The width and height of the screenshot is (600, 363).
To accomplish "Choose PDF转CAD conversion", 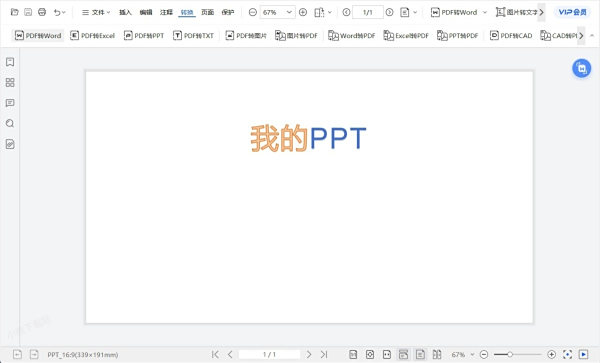I will click(511, 36).
